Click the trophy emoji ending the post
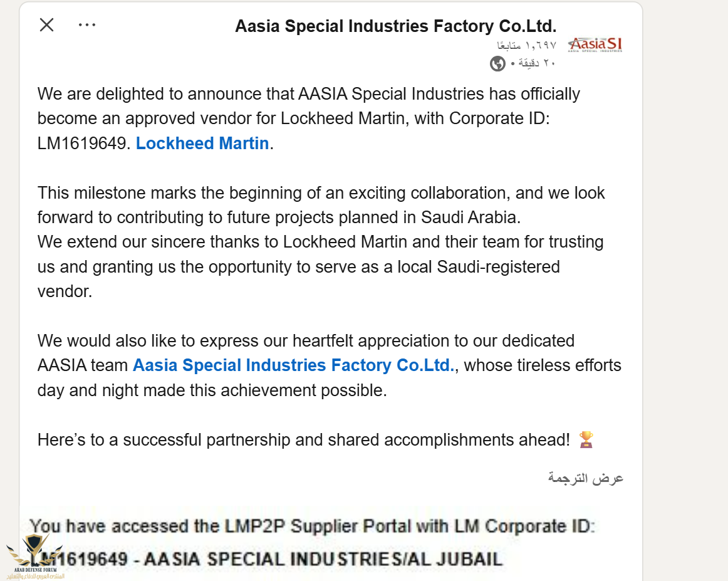 point(586,439)
